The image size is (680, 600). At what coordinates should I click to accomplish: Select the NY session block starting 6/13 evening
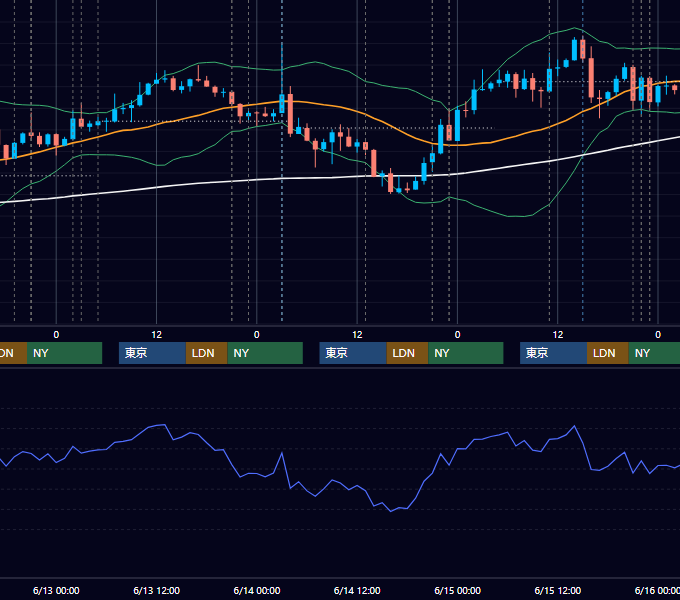[x=265, y=353]
